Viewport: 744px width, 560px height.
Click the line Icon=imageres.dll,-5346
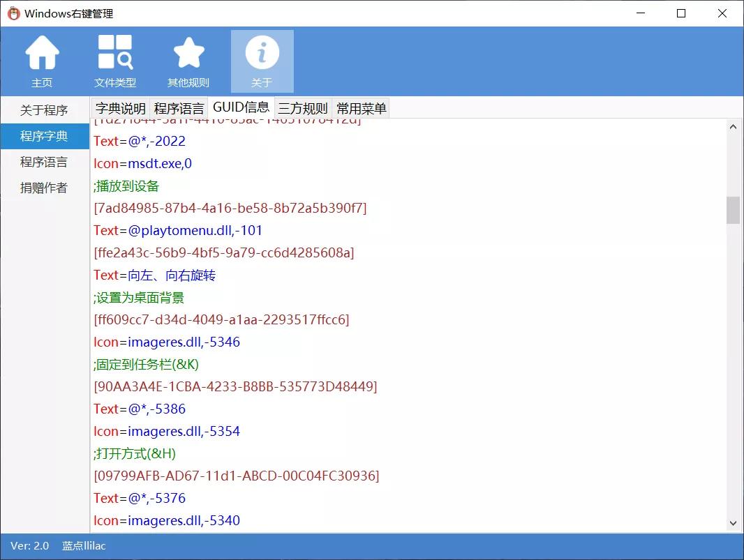tap(167, 342)
